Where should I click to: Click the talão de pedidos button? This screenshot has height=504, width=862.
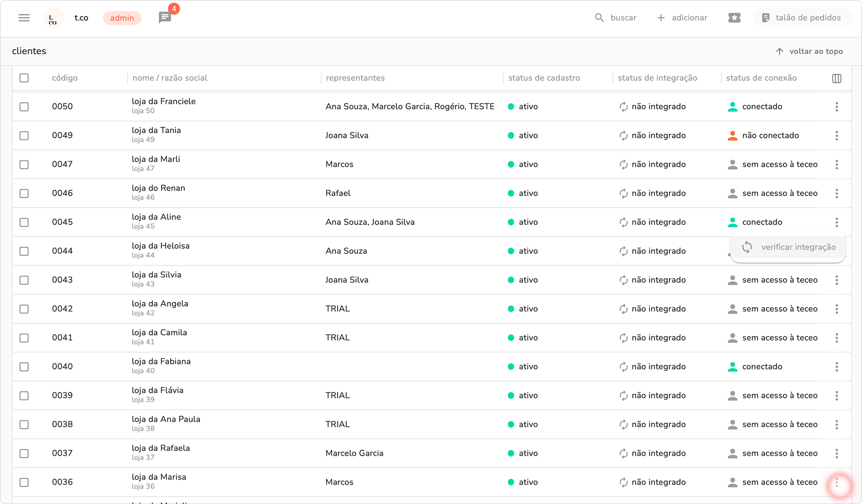(802, 18)
